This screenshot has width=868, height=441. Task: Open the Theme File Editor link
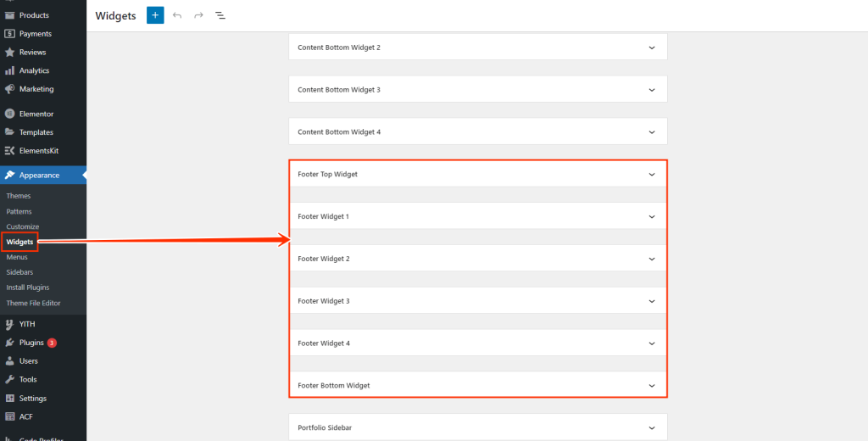click(33, 303)
